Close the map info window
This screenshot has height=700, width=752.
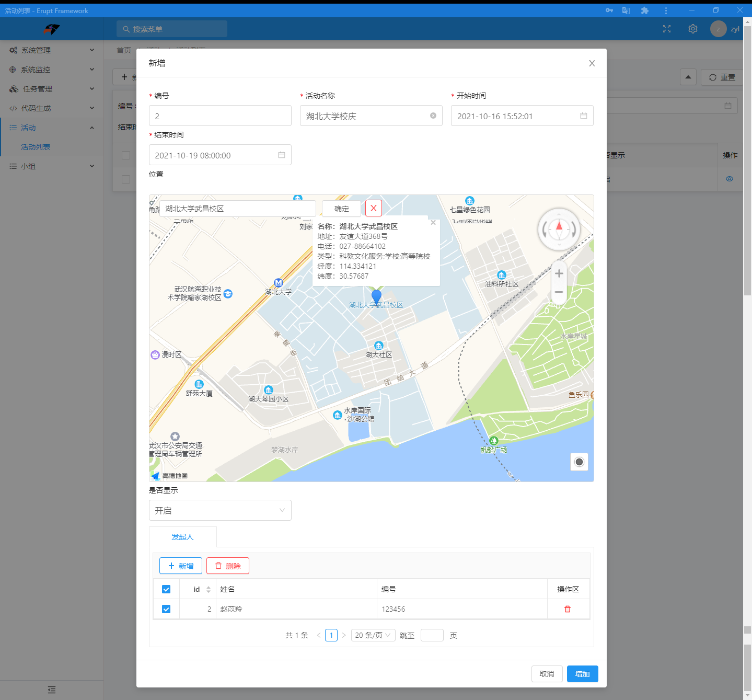coord(433,222)
